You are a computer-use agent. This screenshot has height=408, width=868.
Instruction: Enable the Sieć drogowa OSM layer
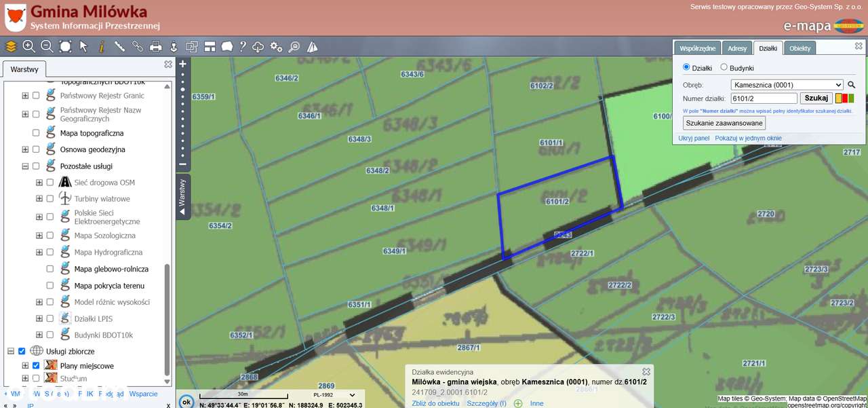pos(50,183)
